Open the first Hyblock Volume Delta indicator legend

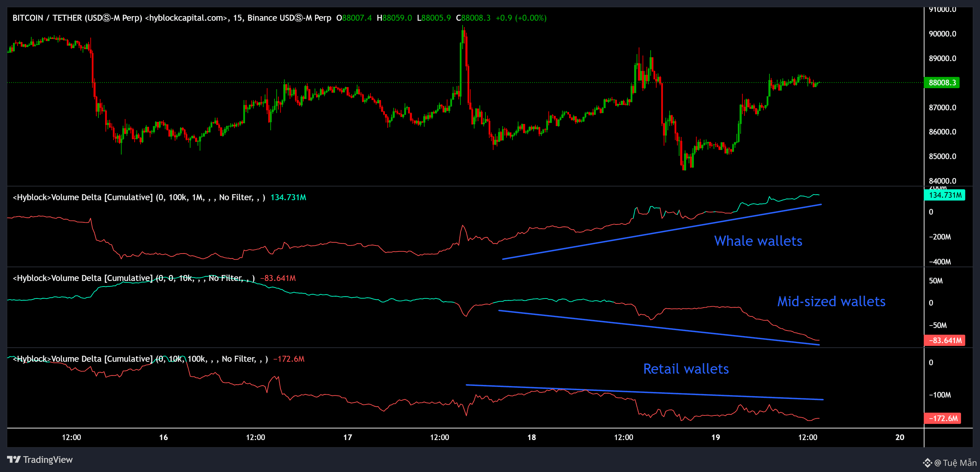pos(139,197)
